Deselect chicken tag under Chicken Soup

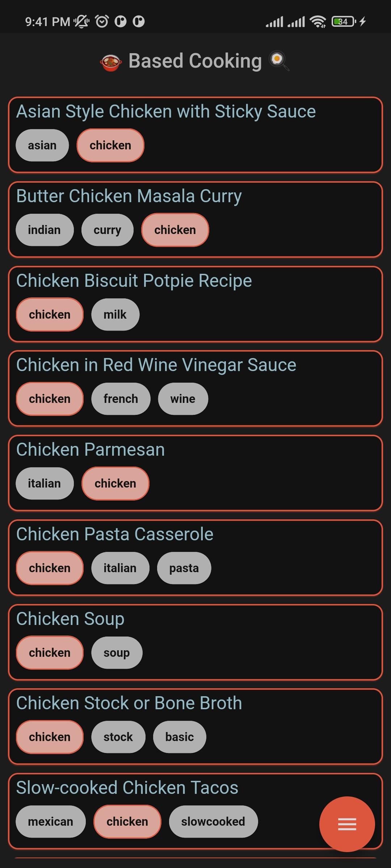point(50,653)
